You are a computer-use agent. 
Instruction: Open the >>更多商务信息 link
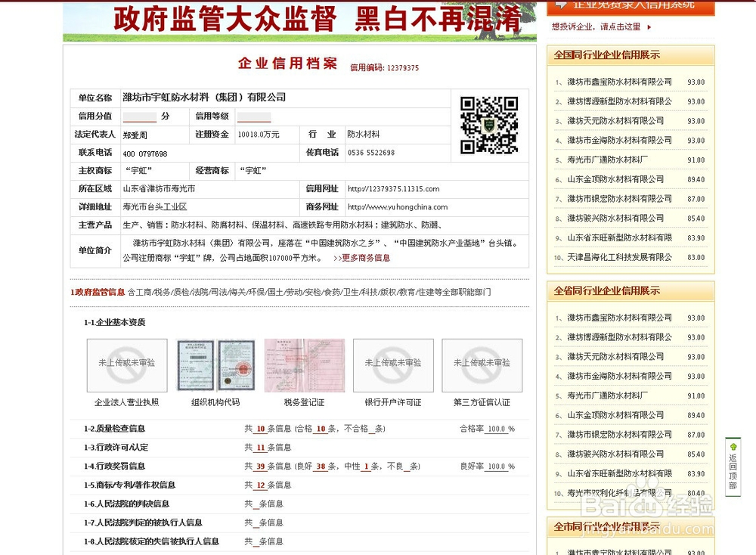361,258
